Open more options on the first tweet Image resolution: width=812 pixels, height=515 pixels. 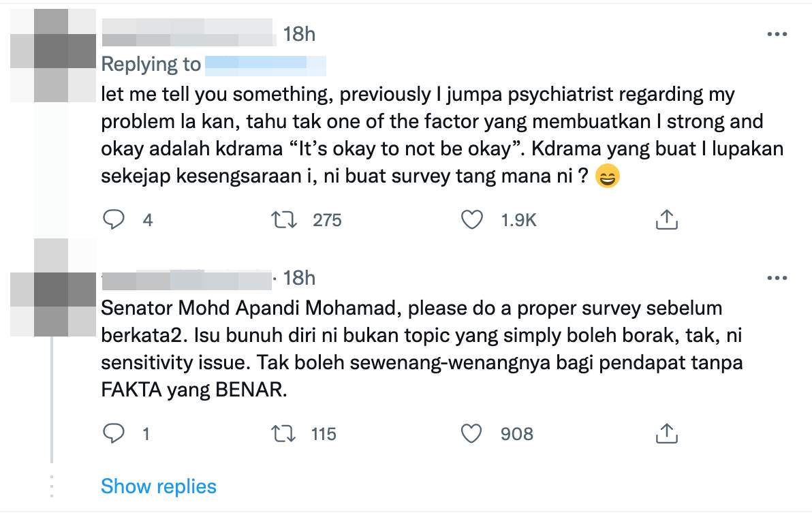[x=777, y=34]
